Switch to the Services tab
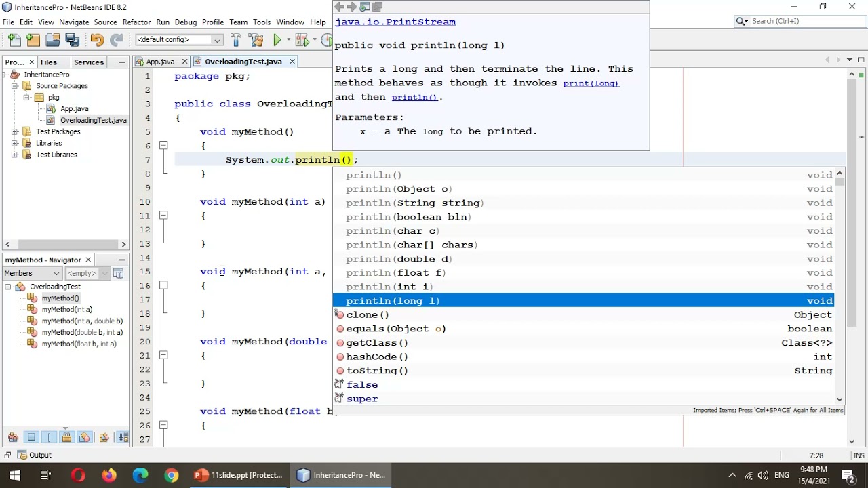This screenshot has width=868, height=488. coord(89,62)
